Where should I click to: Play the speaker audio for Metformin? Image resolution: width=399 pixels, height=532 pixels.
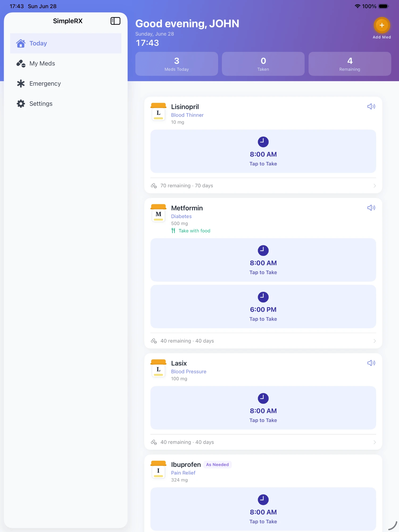371,208
